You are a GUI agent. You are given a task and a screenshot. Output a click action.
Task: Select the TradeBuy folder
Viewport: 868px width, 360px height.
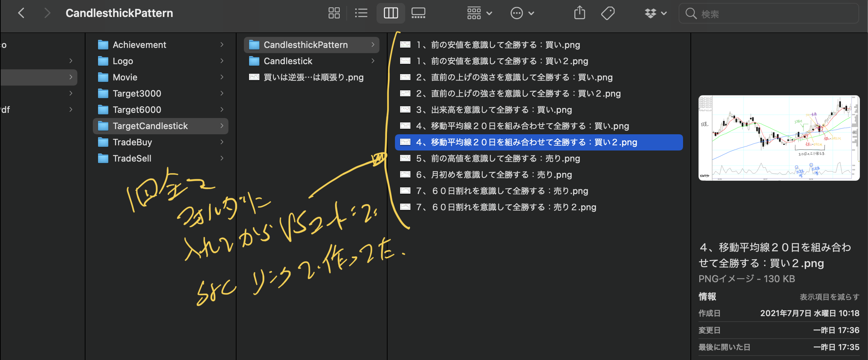click(x=161, y=142)
